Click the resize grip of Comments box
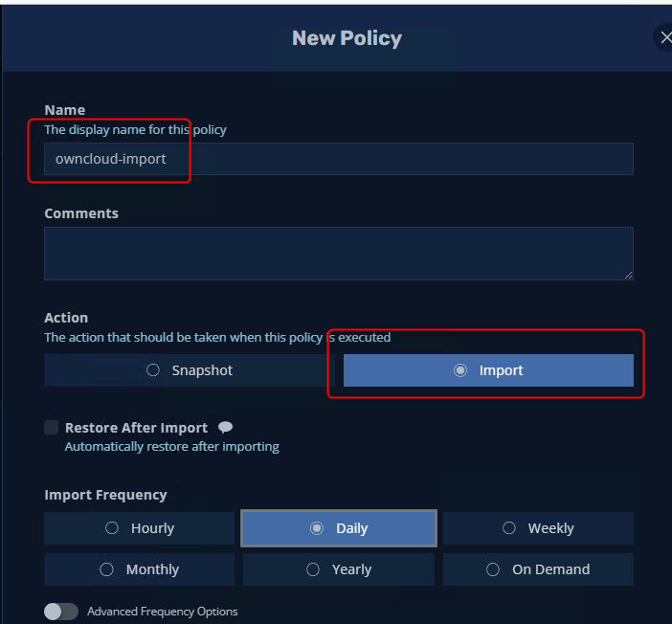The image size is (672, 624). [628, 275]
